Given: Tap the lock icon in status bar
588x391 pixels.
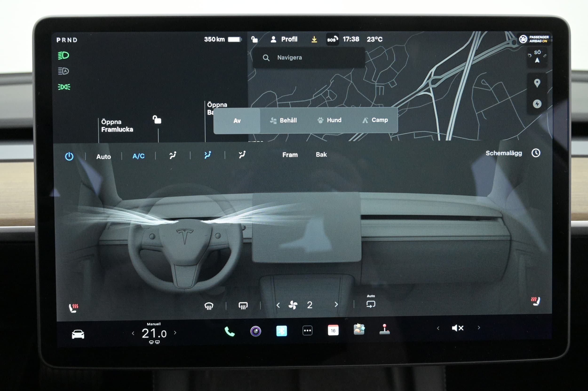Looking at the screenshot, I should pyautogui.click(x=254, y=39).
